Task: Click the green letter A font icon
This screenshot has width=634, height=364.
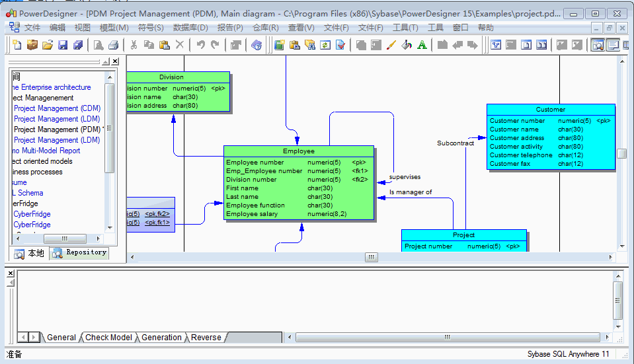Action: (x=421, y=45)
